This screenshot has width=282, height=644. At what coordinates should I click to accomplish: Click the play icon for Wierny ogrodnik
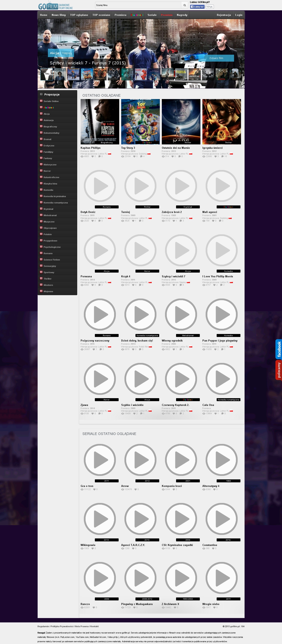click(181, 314)
